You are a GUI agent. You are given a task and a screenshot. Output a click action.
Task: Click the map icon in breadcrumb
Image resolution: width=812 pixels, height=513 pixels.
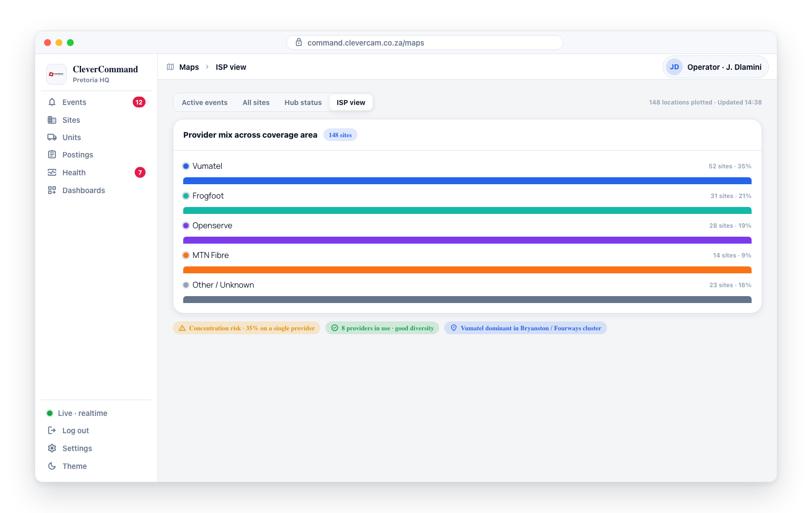click(x=170, y=67)
